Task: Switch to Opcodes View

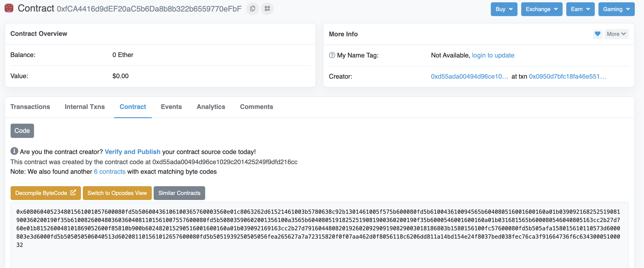Action: (117, 193)
